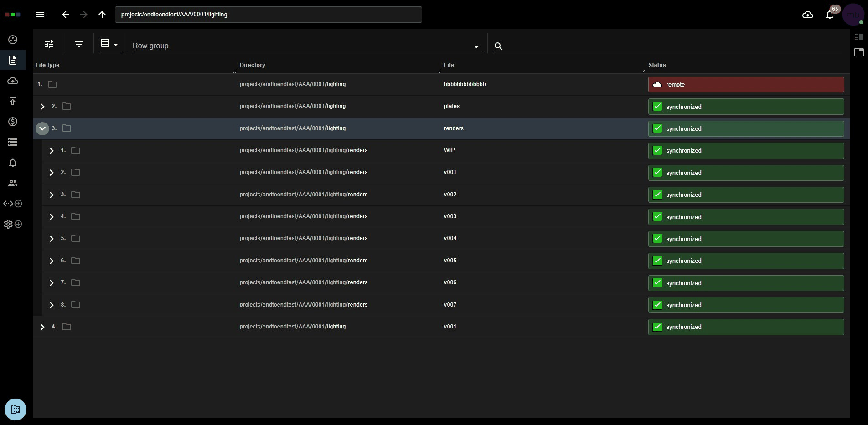Open the cloud download icon in top bar
This screenshot has height=425, width=868.
(808, 15)
